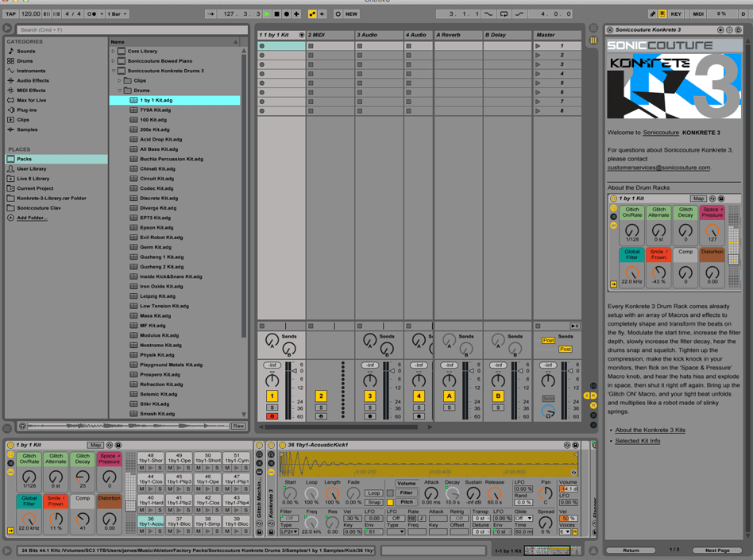This screenshot has height=560, width=753.
Task: Select the Pitch envelope tab
Action: coord(406,502)
